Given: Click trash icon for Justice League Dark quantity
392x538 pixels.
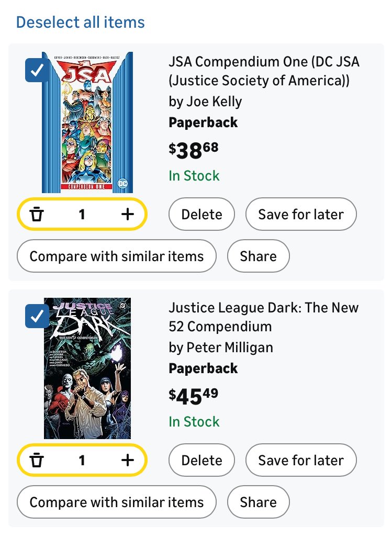Looking at the screenshot, I should [37, 461].
